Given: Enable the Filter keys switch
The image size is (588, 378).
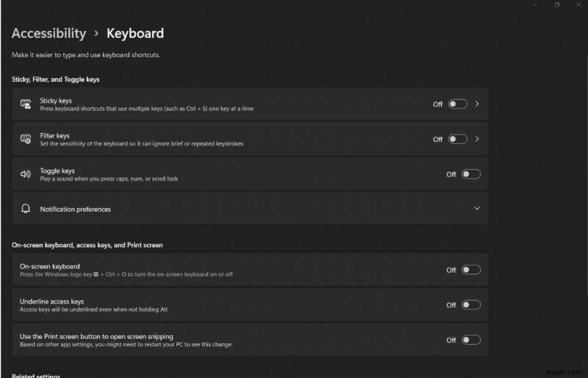Looking at the screenshot, I should [x=458, y=139].
